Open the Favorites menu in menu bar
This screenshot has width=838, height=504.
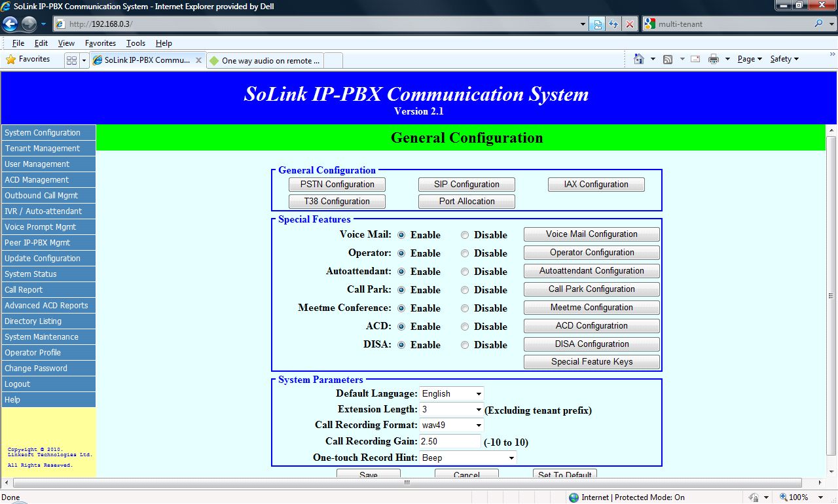pyautogui.click(x=100, y=43)
